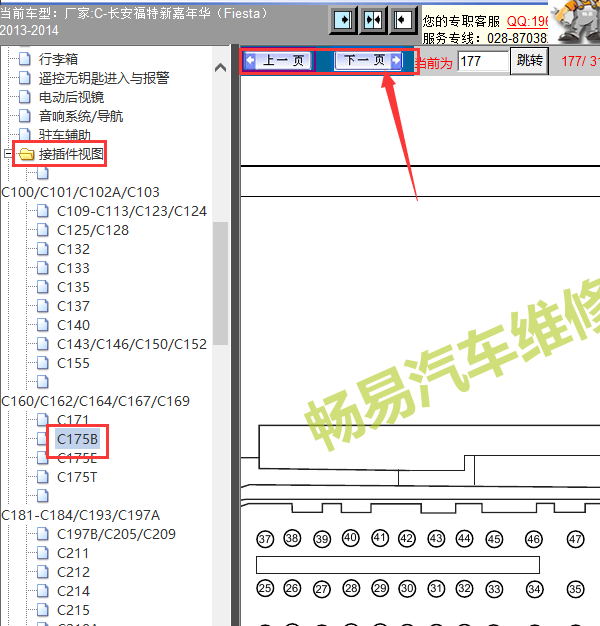This screenshot has height=626, width=600.
Task: Select C100/C101/C102A/C103 connector entry
Action: tap(80, 192)
